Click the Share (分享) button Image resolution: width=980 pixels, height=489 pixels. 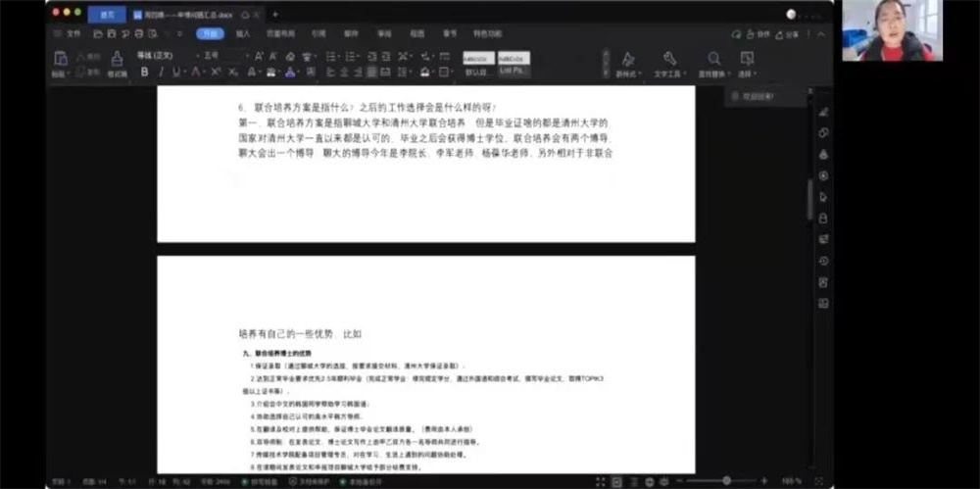pos(790,33)
